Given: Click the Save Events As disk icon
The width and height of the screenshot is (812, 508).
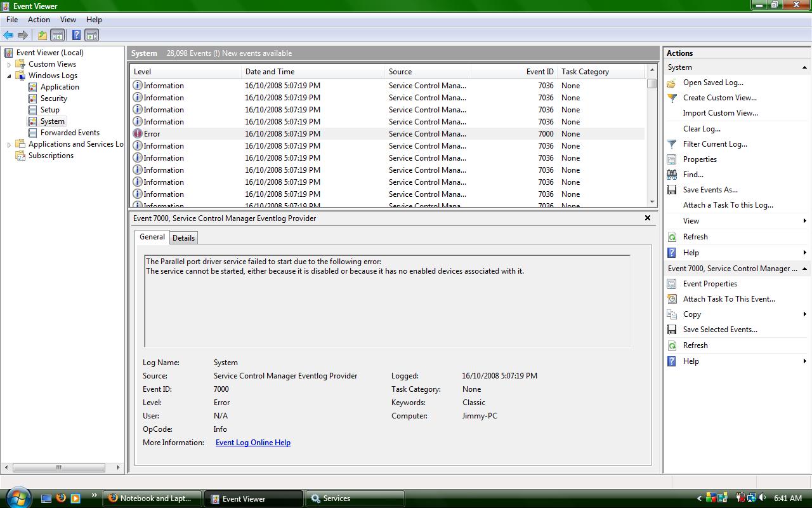Looking at the screenshot, I should pyautogui.click(x=672, y=190).
